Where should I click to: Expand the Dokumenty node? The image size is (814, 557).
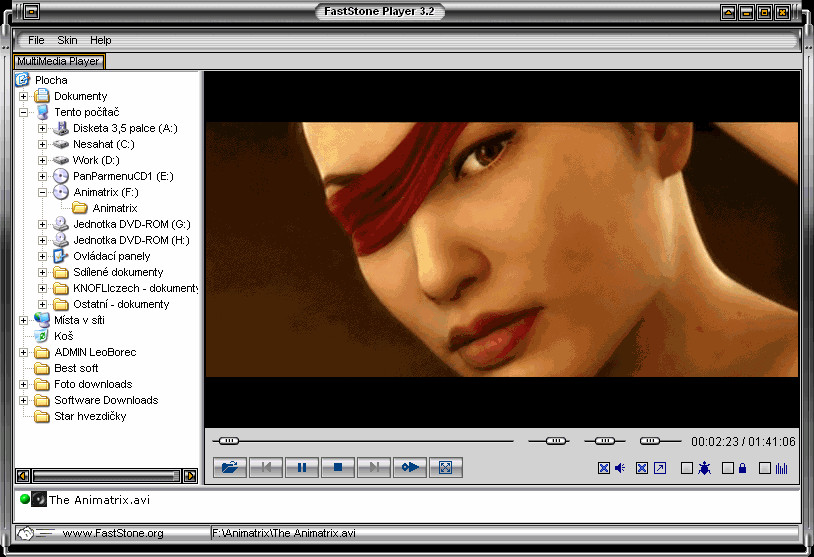[x=23, y=97]
